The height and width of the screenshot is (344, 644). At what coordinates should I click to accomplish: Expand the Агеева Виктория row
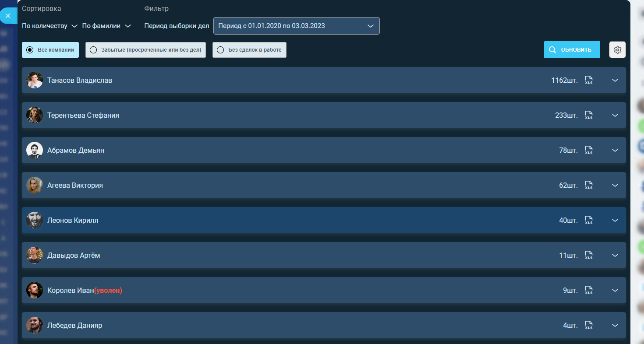pos(615,185)
